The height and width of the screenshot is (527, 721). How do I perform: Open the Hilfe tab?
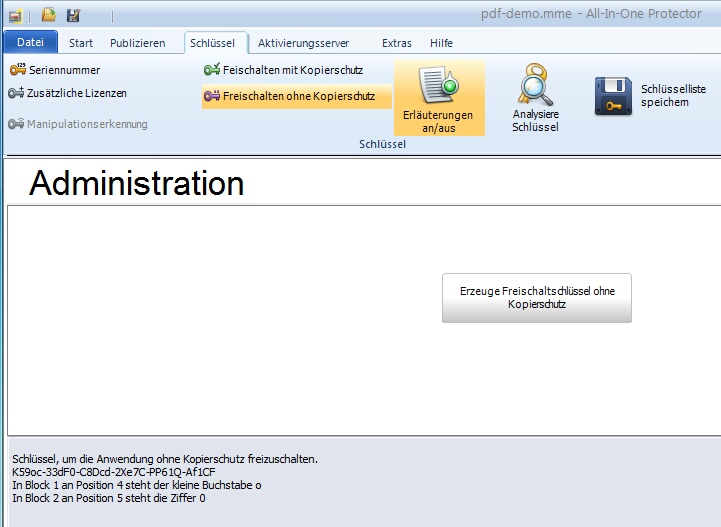[x=441, y=43]
